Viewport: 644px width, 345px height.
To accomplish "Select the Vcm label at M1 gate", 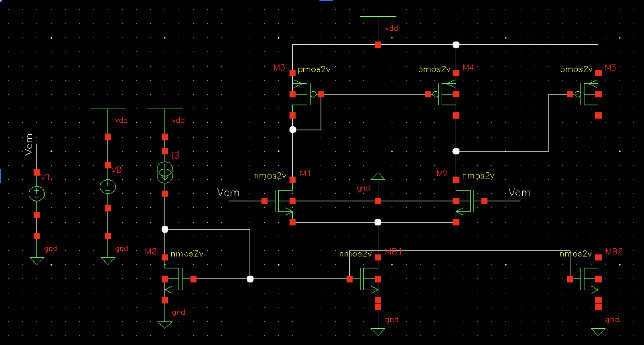I will point(228,193).
